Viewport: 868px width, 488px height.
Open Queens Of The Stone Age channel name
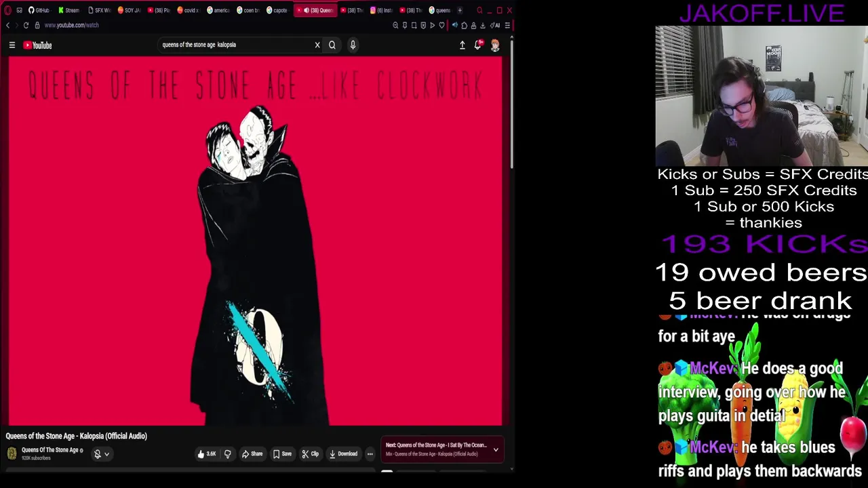[50, 450]
